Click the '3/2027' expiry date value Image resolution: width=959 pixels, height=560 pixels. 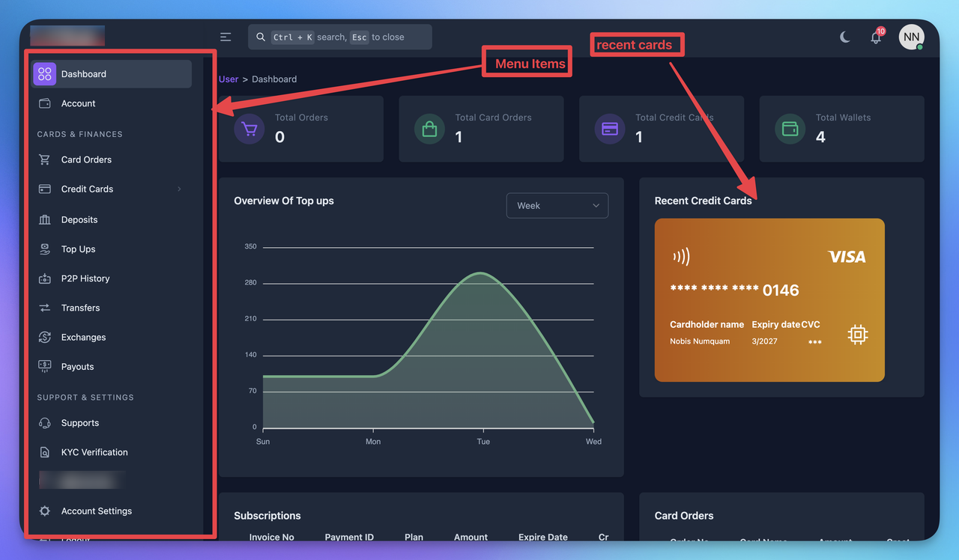tap(764, 341)
